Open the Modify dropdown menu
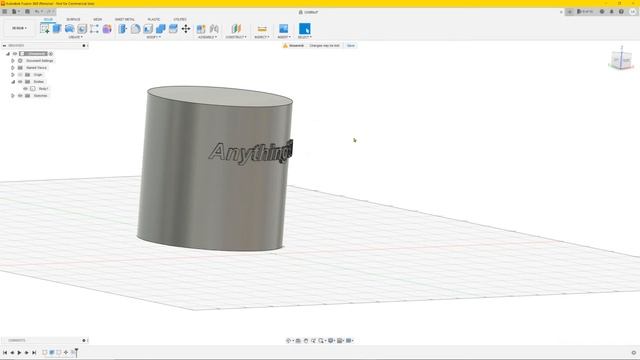The width and height of the screenshot is (640, 360). tap(153, 37)
